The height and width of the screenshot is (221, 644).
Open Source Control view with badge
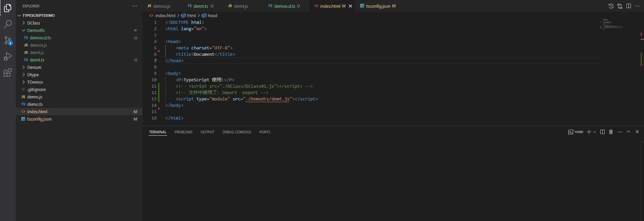(8, 40)
